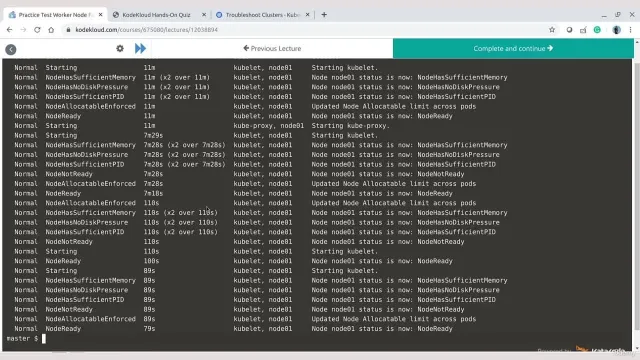
Task: Bookmark this page with the star icon
Action: [x=552, y=30]
